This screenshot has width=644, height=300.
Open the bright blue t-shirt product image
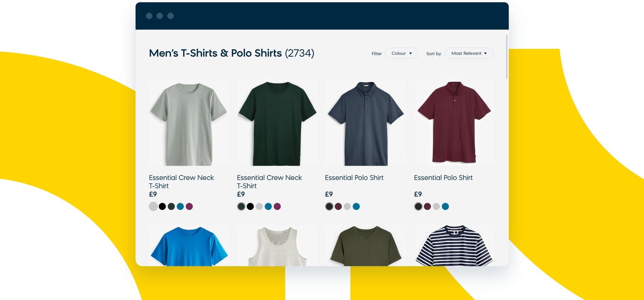point(189,246)
